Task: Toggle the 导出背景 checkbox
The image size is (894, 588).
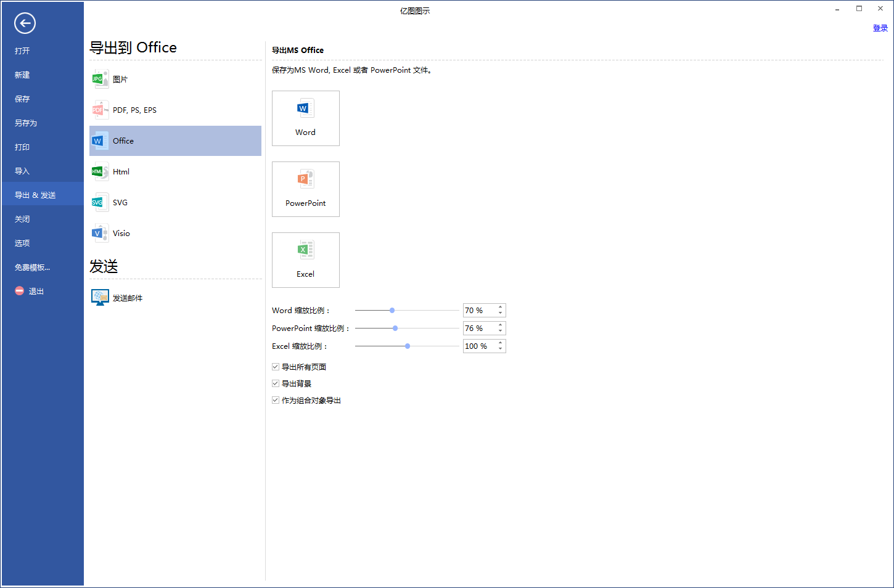Action: [276, 383]
